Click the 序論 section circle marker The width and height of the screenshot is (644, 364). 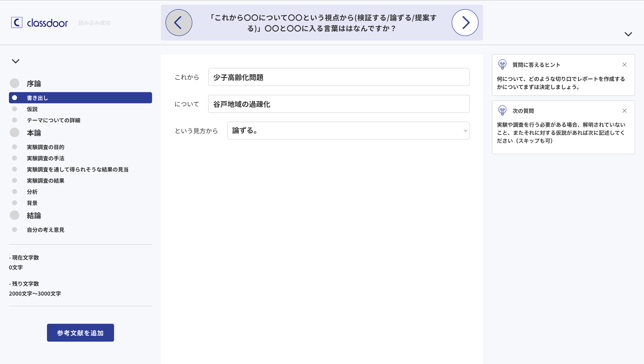[x=15, y=83]
